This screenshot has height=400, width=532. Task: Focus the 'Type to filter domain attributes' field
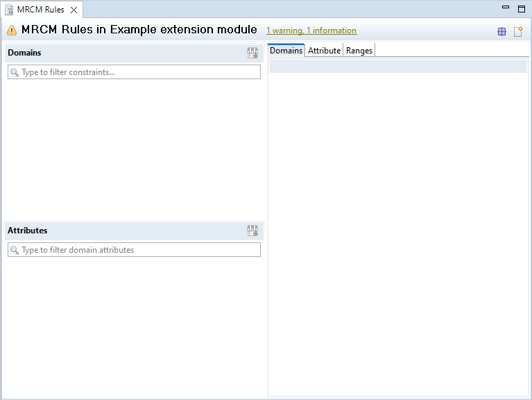[x=139, y=250]
